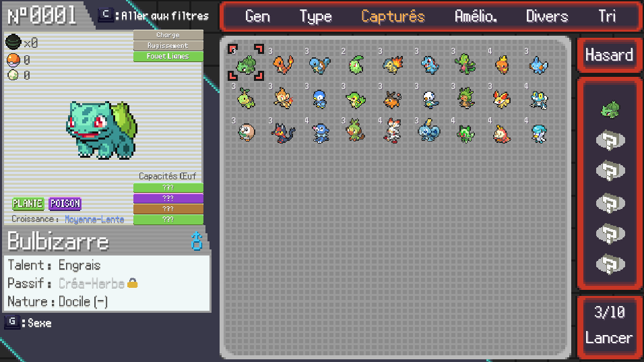Select Litten starter icon

point(284,133)
